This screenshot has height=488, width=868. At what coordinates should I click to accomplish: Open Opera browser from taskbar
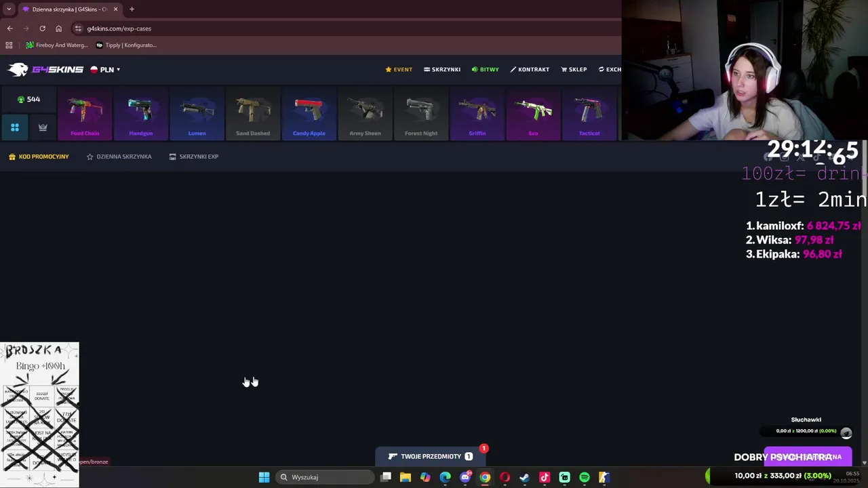(505, 477)
